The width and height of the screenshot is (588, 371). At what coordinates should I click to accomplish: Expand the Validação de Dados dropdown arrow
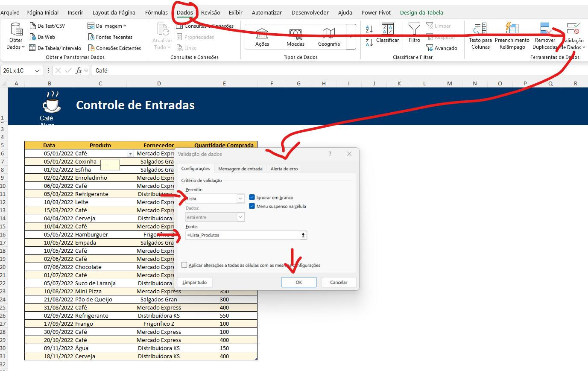point(584,47)
